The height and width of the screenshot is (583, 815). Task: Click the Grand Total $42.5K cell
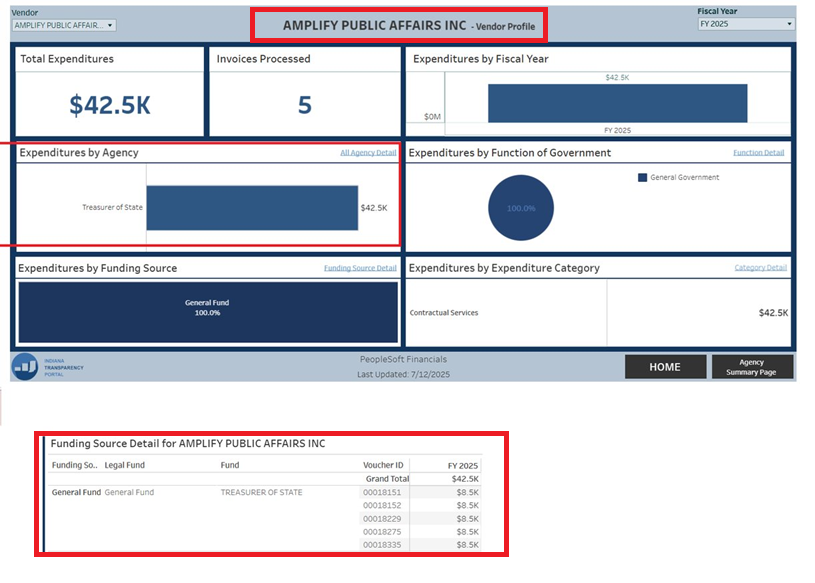pyautogui.click(x=465, y=479)
